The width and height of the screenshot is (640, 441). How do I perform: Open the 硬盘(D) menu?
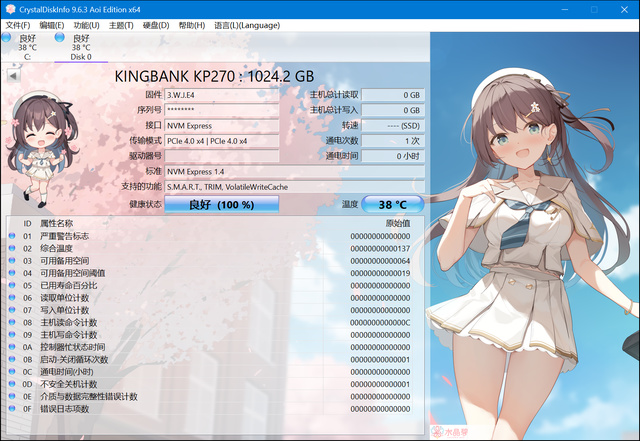[156, 25]
